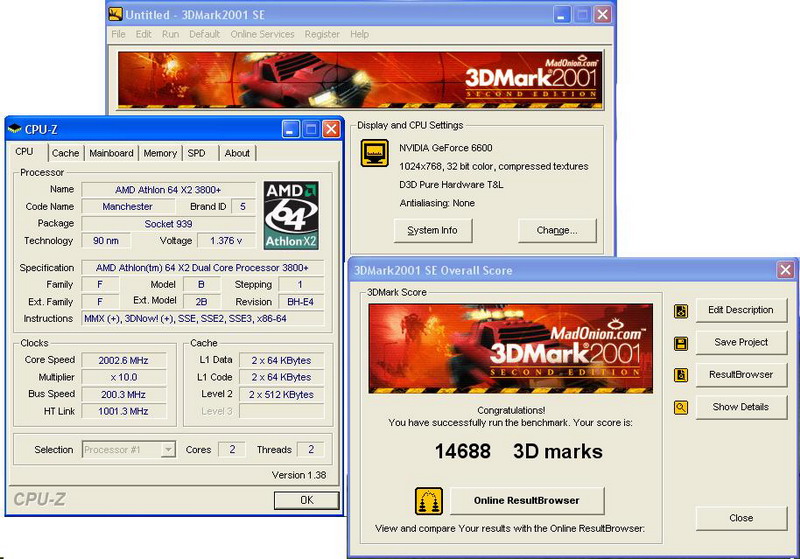Image resolution: width=800 pixels, height=559 pixels.
Task: Click the Specification field with Dual Core Processor
Action: [203, 268]
